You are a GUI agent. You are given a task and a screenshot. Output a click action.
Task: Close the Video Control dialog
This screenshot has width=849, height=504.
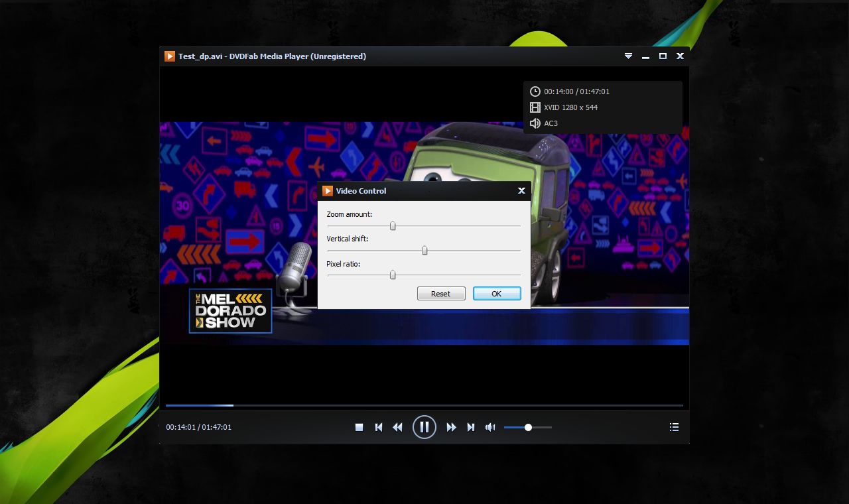pos(521,191)
